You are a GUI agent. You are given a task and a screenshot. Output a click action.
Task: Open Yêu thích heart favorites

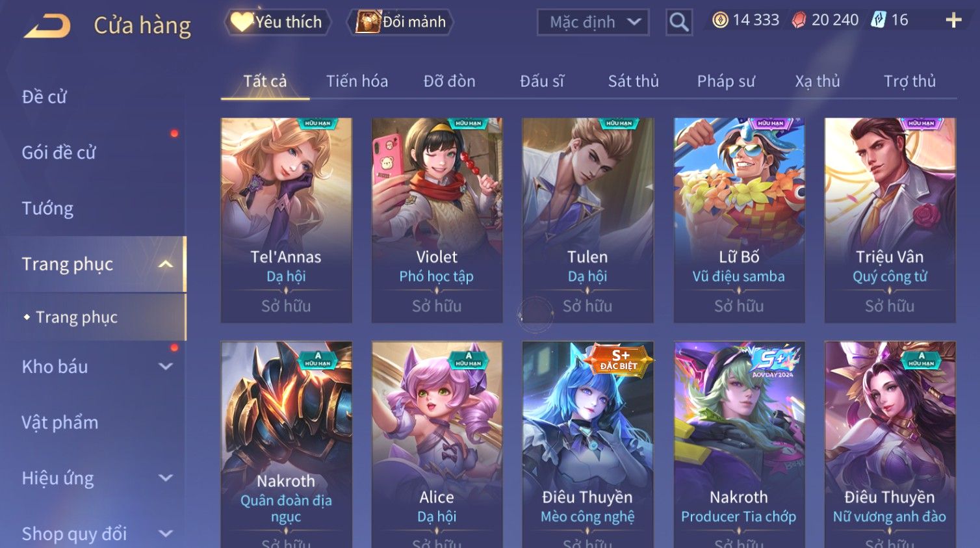[277, 22]
